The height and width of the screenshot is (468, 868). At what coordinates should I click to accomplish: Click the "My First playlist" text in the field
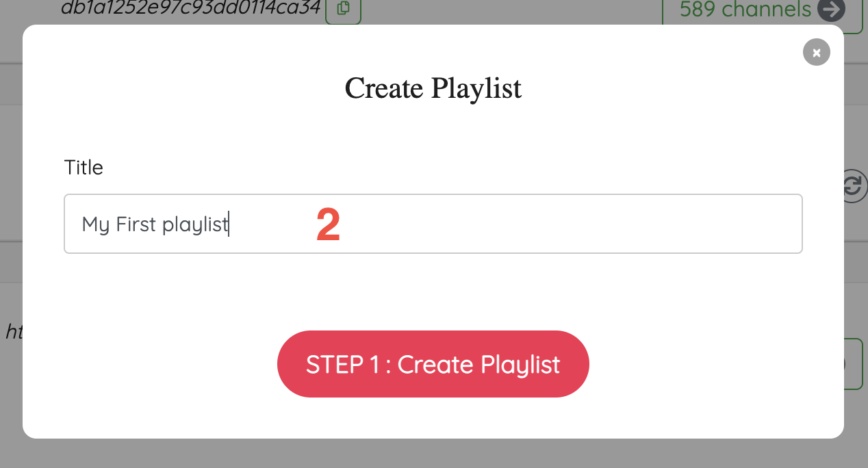tap(155, 224)
